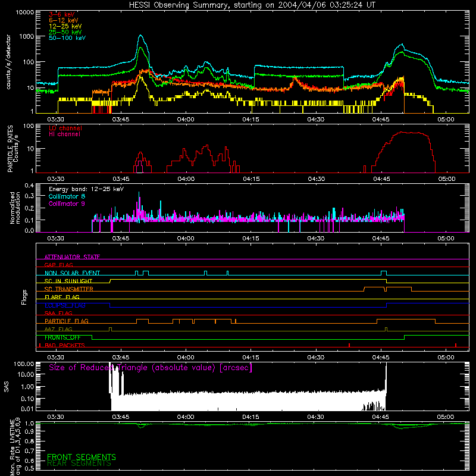Click the Flags axis label
Screen dimensions: 476x476
click(24, 297)
